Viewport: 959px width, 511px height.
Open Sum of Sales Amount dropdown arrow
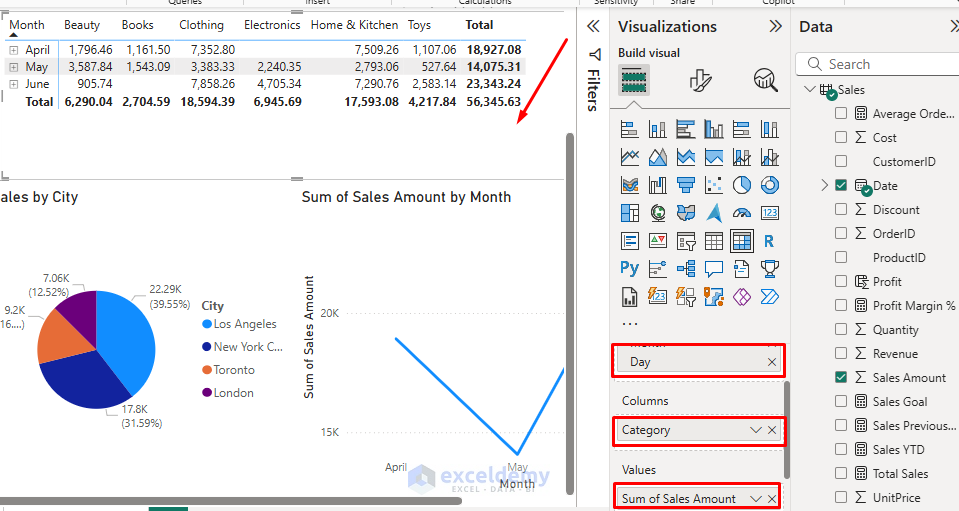point(756,499)
